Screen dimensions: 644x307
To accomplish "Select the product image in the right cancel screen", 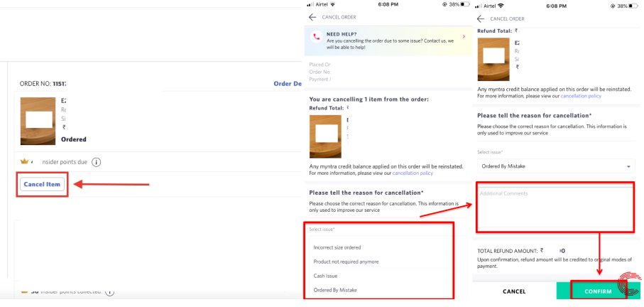I will [x=493, y=60].
